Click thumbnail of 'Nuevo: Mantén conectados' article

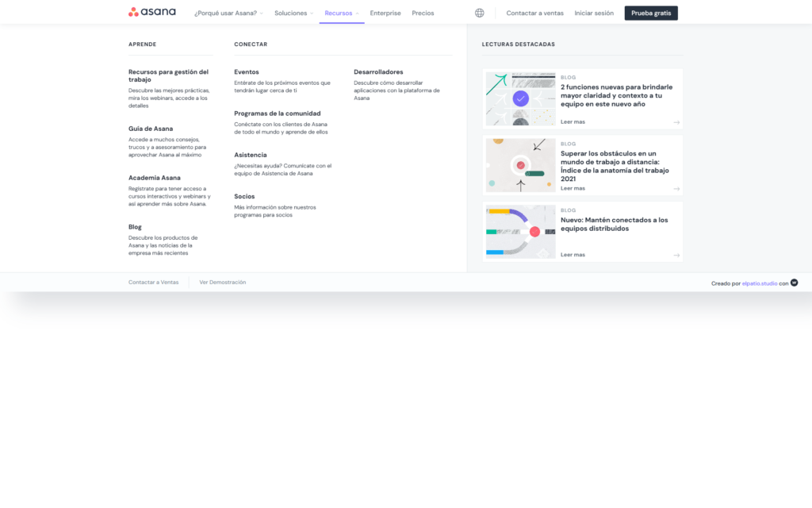click(520, 231)
